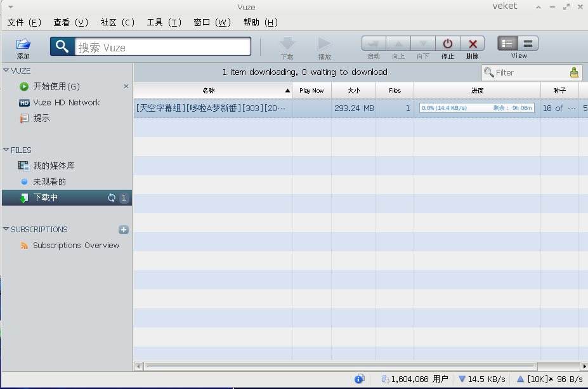This screenshot has height=389, width=588.
Task: Click the upload speed [10K]* 96 B/s indicator
Action: pos(550,379)
